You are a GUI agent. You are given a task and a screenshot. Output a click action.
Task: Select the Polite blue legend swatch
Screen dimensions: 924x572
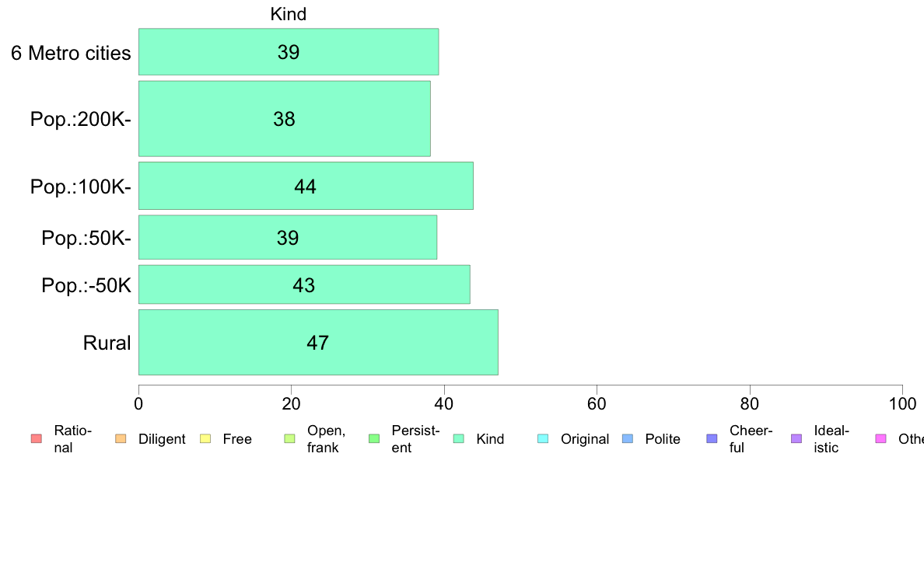[x=628, y=438]
